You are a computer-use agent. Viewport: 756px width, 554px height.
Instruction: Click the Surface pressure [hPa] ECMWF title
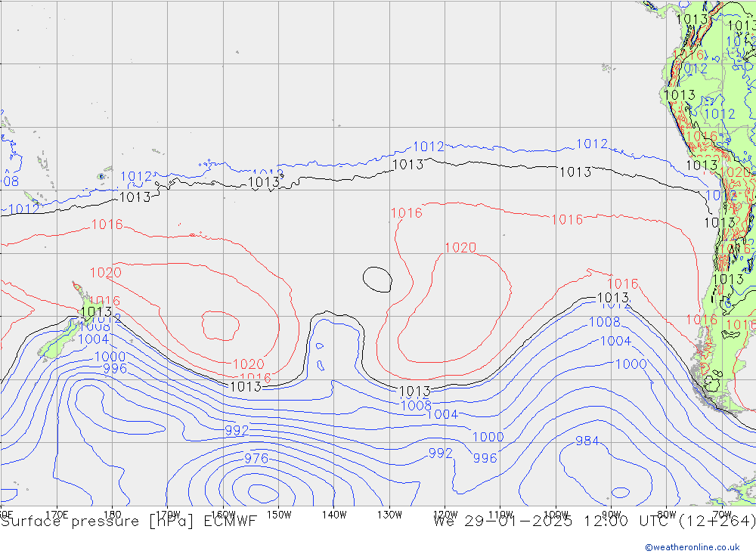coord(129,522)
